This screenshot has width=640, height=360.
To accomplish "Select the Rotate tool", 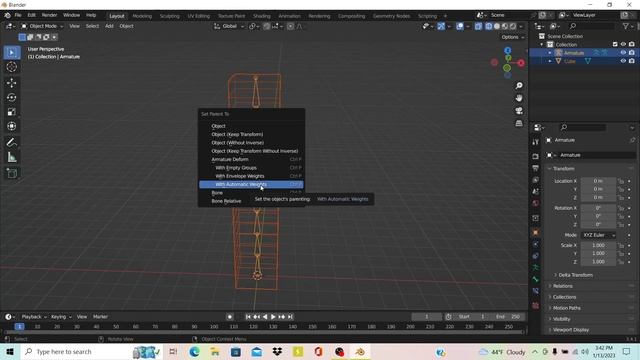I will (x=12, y=98).
